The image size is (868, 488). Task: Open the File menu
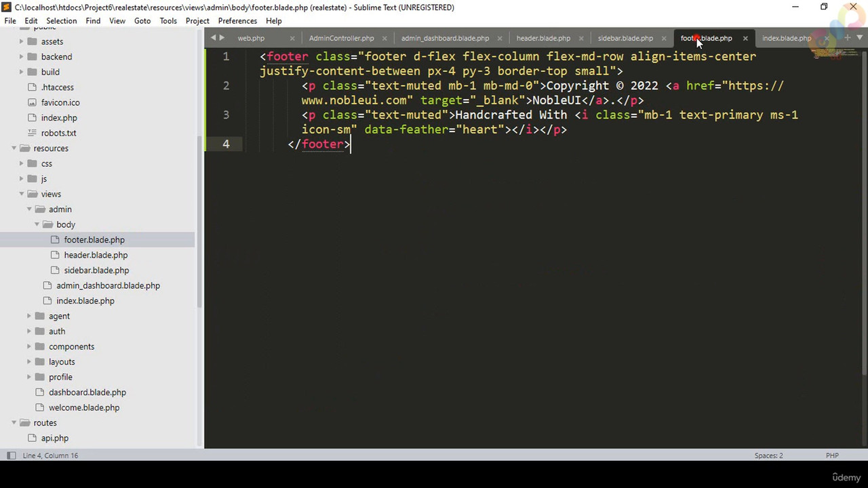(x=10, y=21)
